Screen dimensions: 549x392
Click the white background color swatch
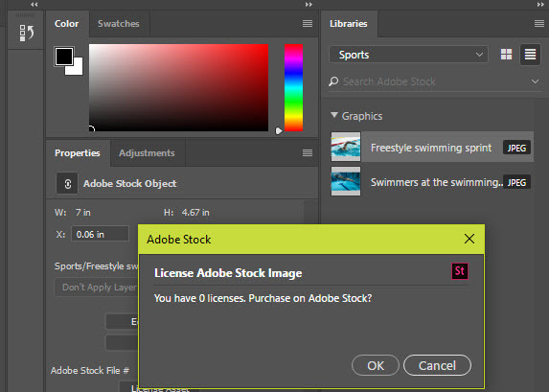point(78,69)
